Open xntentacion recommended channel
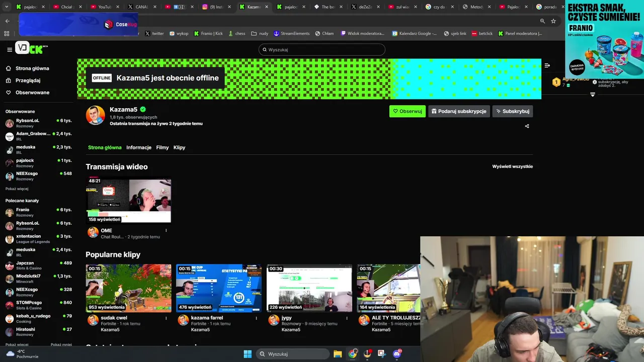The width and height of the screenshot is (644, 362). (38, 239)
